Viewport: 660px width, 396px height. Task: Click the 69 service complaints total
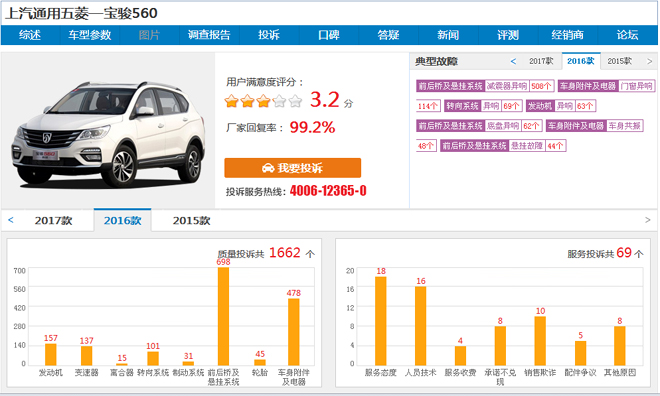624,252
